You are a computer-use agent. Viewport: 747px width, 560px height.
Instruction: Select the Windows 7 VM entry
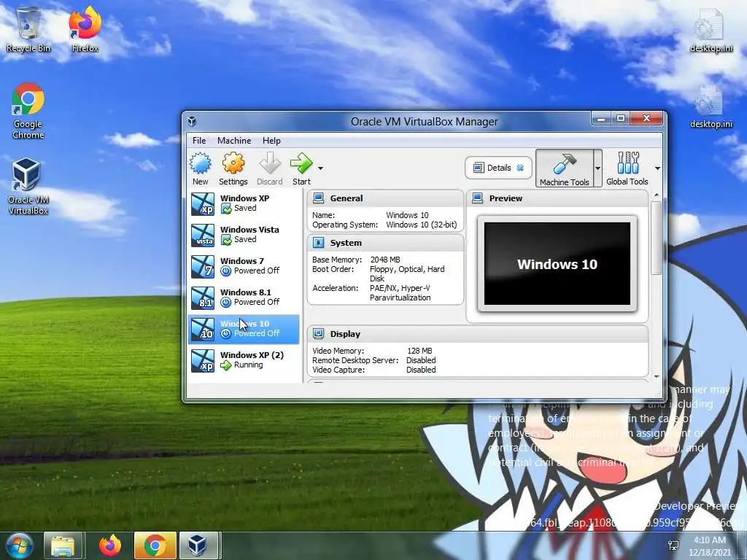[244, 266]
